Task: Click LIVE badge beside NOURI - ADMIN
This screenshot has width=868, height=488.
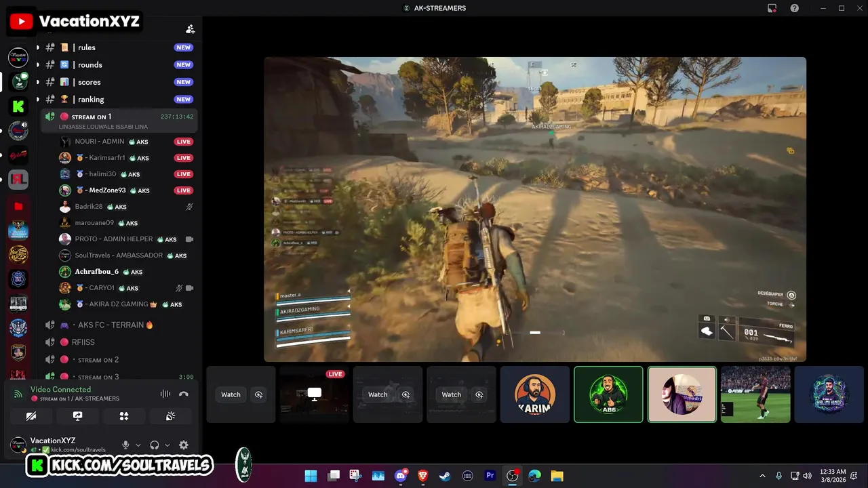Action: tap(184, 142)
